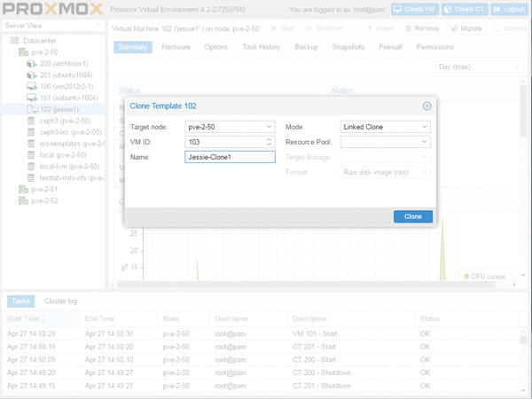This screenshot has height=399, width=532.
Task: Click the VM 101 - Start task row
Action: tap(261, 334)
